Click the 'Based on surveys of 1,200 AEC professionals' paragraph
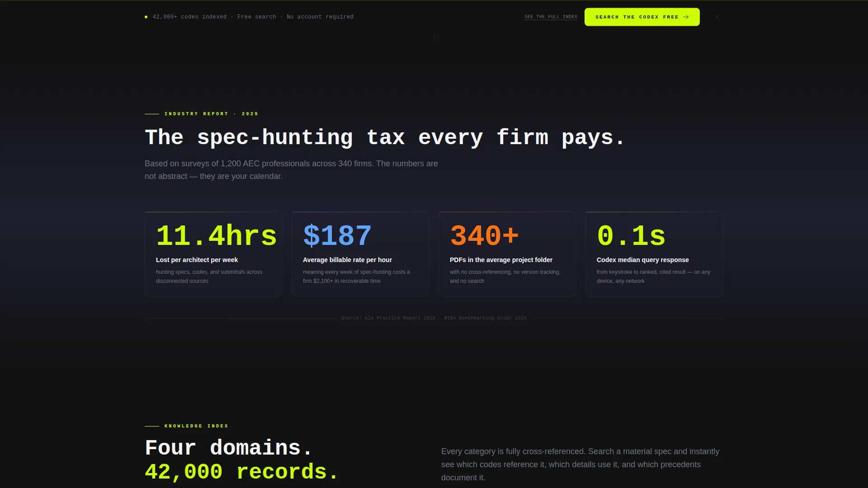Image resolution: width=868 pixels, height=488 pixels. (291, 170)
